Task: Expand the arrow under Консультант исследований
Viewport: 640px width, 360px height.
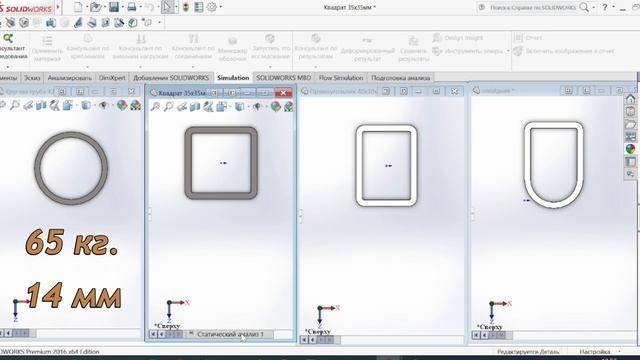Action: [8, 67]
